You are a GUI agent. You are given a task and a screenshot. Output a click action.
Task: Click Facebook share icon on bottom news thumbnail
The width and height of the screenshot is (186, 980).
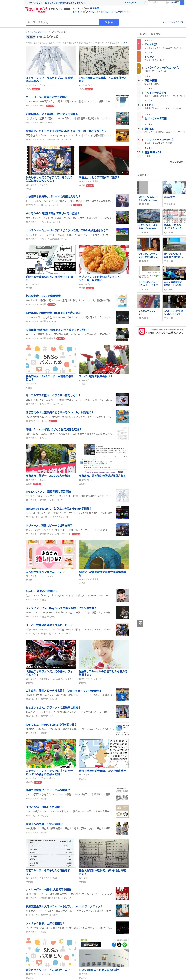[x=114, y=945]
